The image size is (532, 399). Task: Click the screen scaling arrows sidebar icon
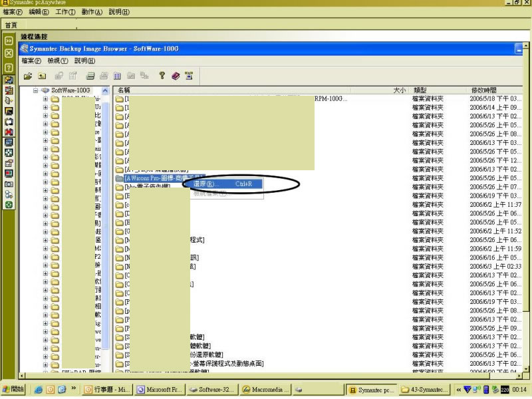[9, 153]
